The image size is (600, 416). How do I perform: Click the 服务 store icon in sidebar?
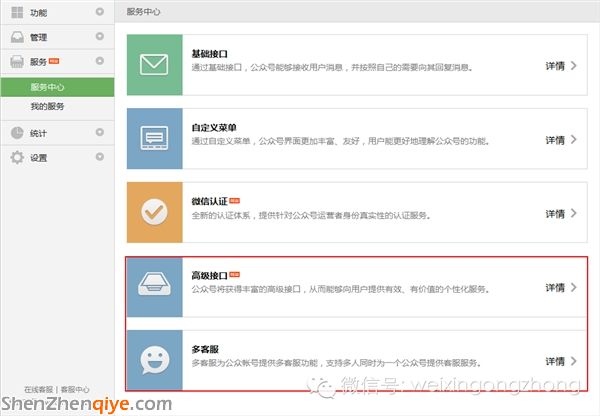[17, 61]
